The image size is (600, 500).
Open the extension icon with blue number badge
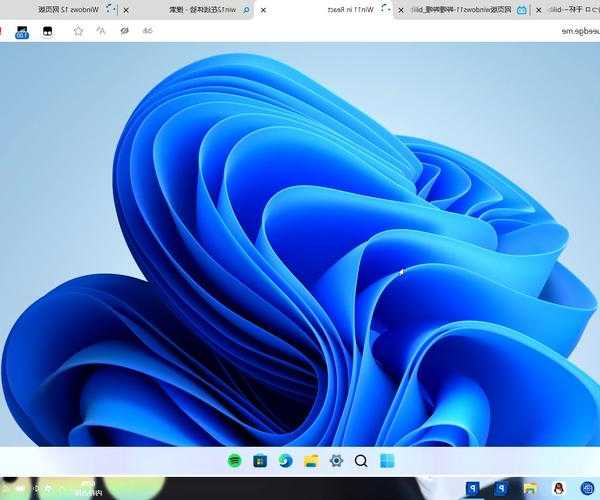point(22,32)
